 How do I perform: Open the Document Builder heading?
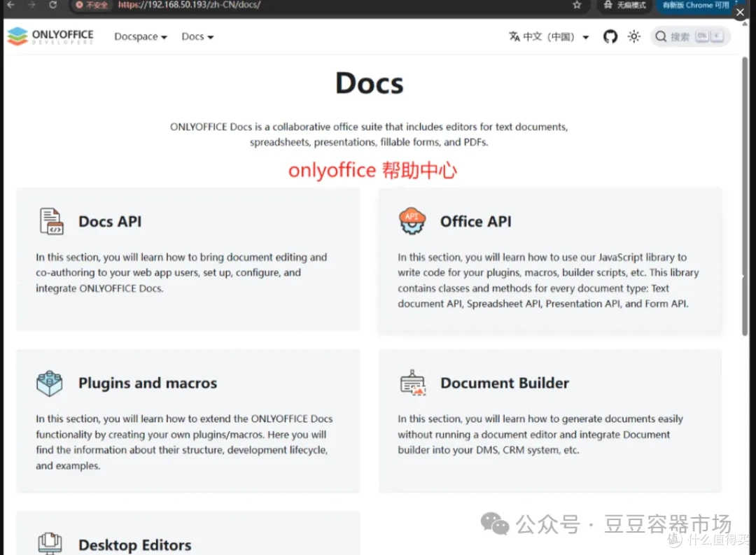pyautogui.click(x=505, y=383)
